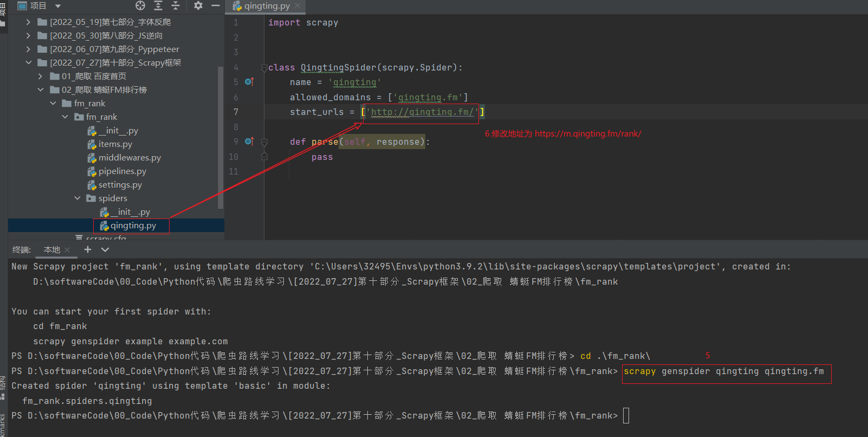This screenshot has width=868, height=437.
Task: Click the spiders package folder icon
Action: tap(91, 198)
